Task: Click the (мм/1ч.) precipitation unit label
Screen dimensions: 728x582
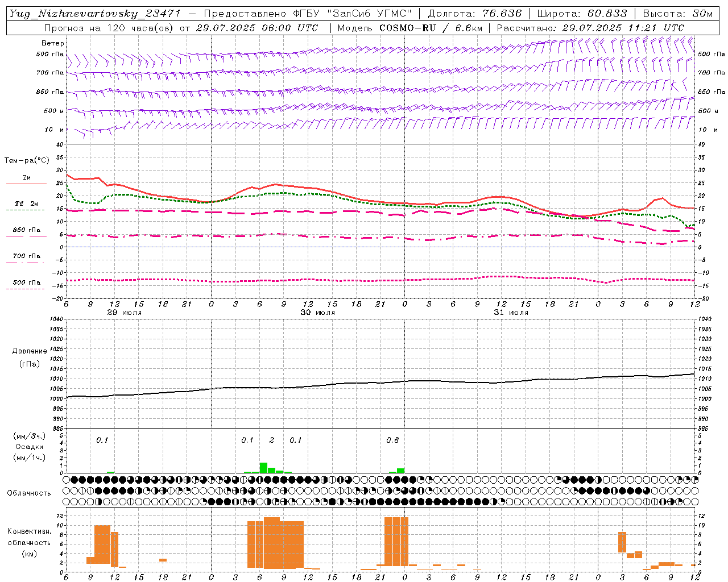Action: [x=30, y=458]
